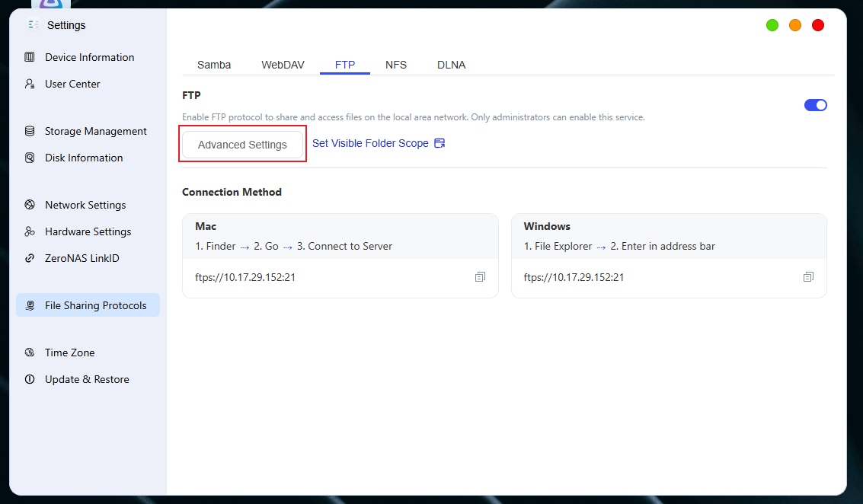Viewport: 863px width, 504px height.
Task: Click the Disk Information icon
Action: tap(30, 158)
